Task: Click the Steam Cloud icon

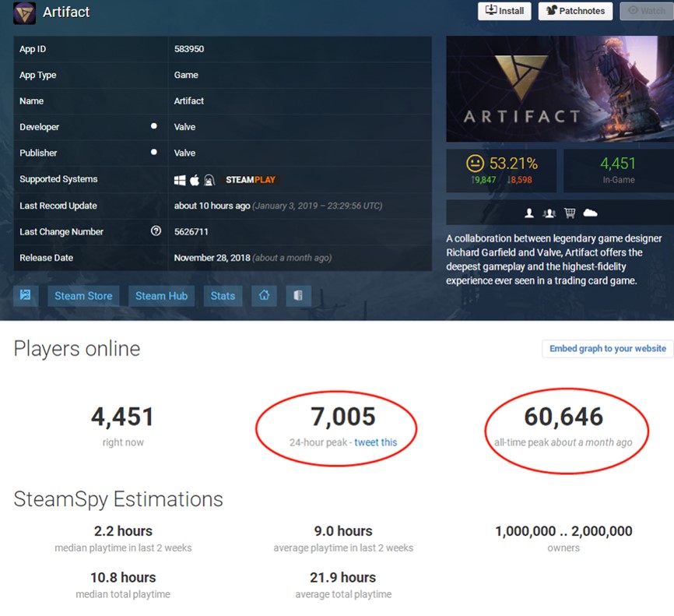Action: 590,213
